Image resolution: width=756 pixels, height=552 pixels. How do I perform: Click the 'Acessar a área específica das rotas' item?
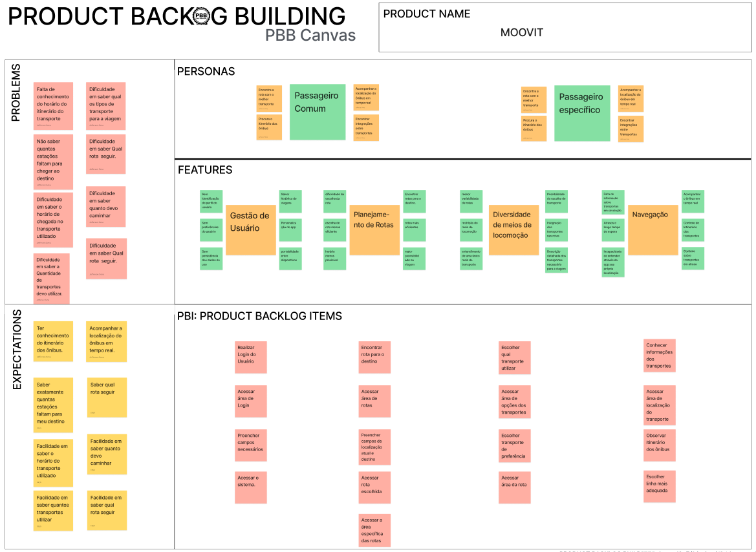(x=374, y=530)
